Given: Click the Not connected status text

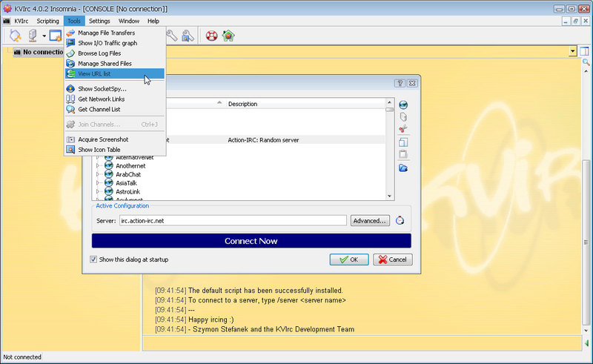Looking at the screenshot, I should pos(22,357).
